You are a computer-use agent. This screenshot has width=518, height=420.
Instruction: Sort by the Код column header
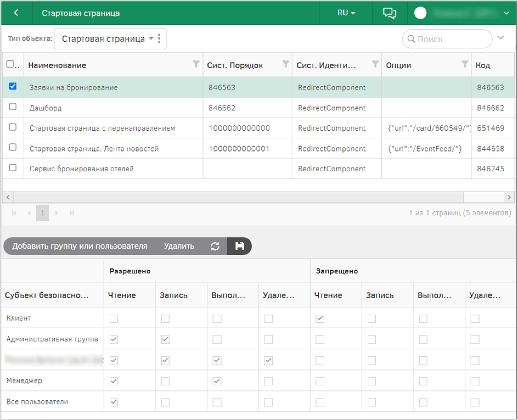(x=483, y=65)
